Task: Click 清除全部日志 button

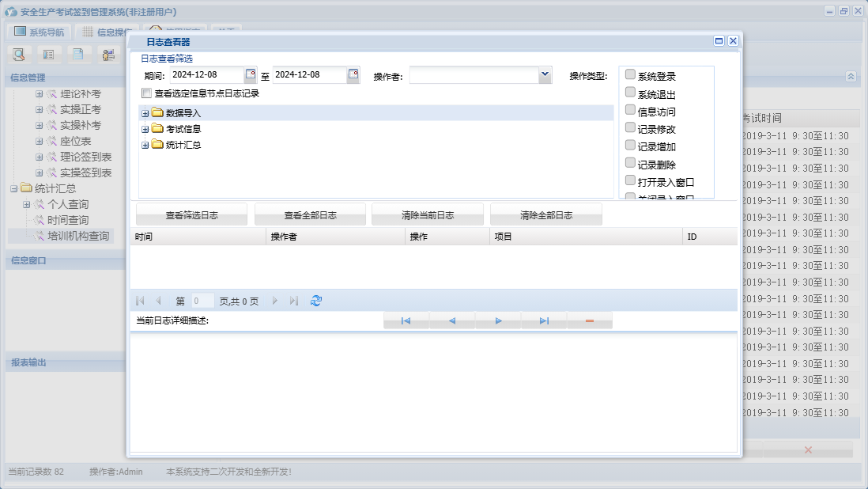Action: tap(546, 215)
